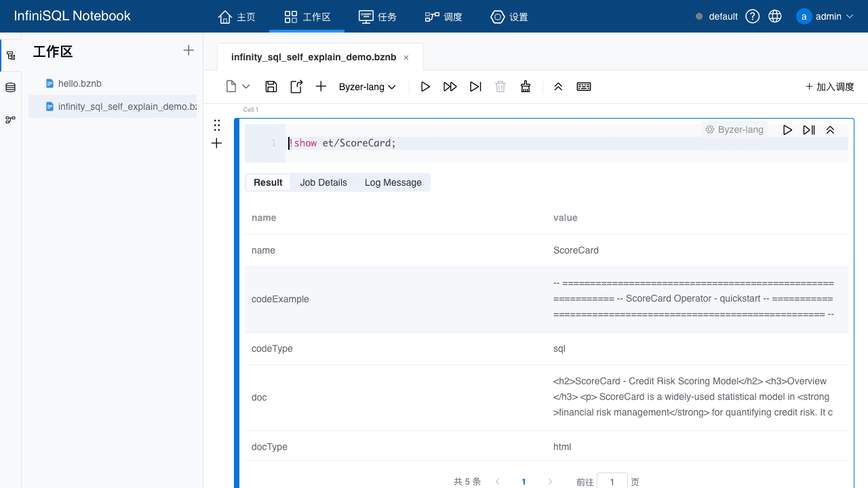Open the 主页 home page
Image resolution: width=868 pixels, height=488 pixels.
point(237,17)
